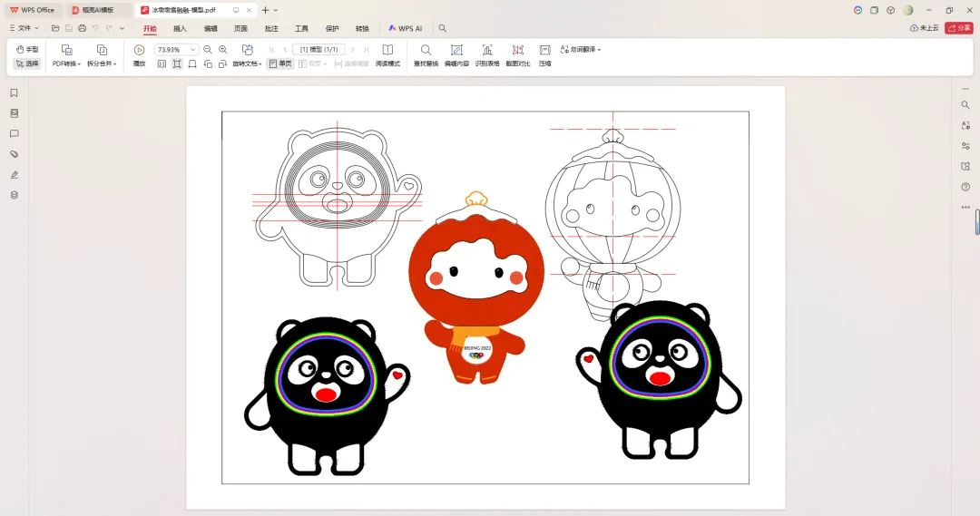980x516 pixels.
Task: Click the zoom out magnifier icon
Action: [x=208, y=49]
